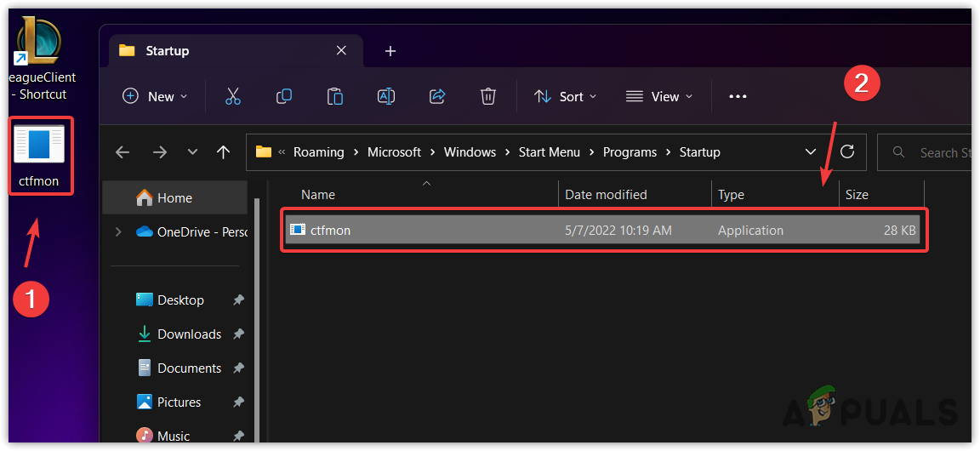The width and height of the screenshot is (980, 451).
Task: Go forward with the forward arrow
Action: click(160, 152)
